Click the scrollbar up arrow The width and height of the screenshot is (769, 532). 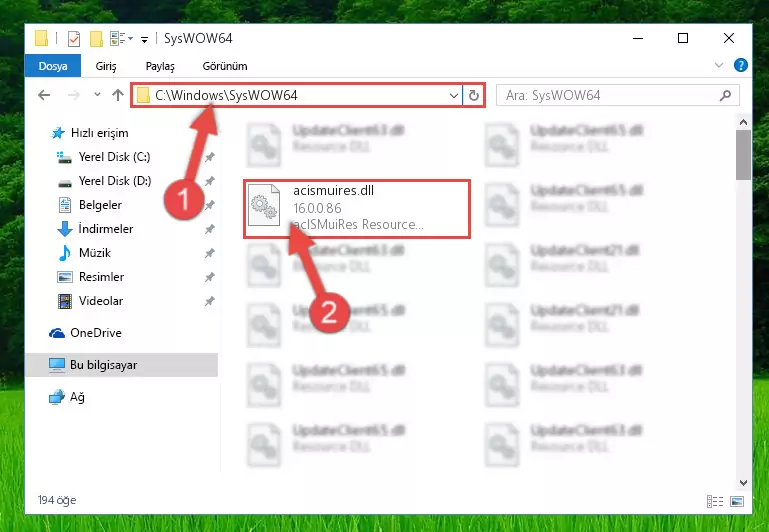tap(743, 122)
